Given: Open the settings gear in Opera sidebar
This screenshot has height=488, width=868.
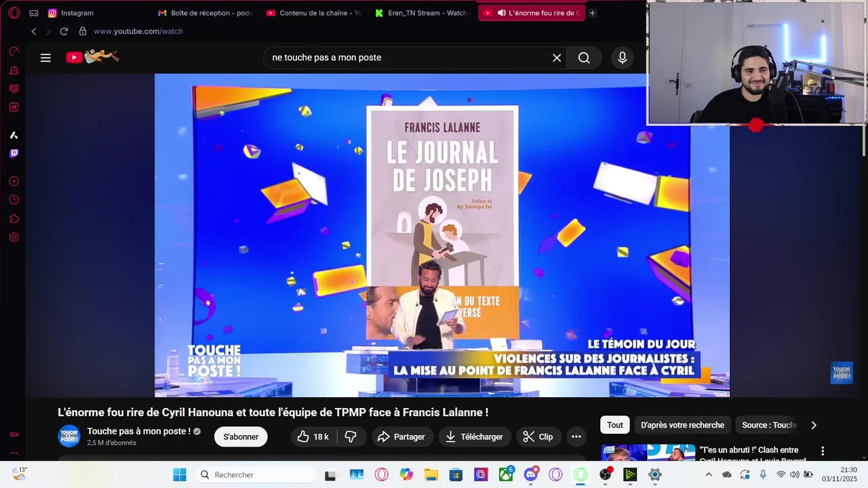Looking at the screenshot, I should (x=14, y=237).
